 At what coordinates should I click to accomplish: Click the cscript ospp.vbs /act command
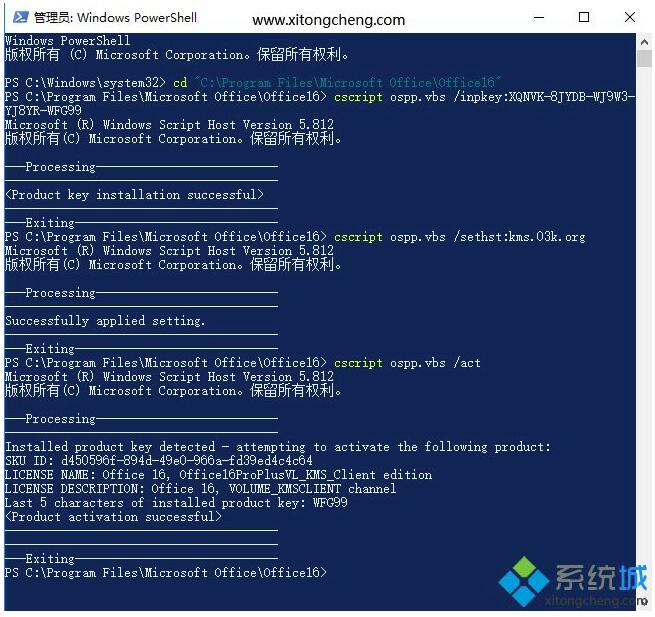pos(407,363)
